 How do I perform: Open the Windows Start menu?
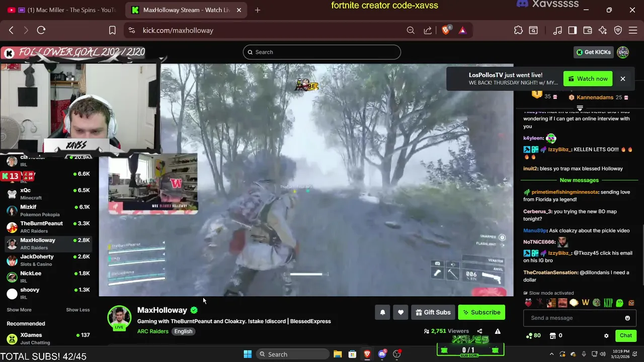click(x=248, y=354)
